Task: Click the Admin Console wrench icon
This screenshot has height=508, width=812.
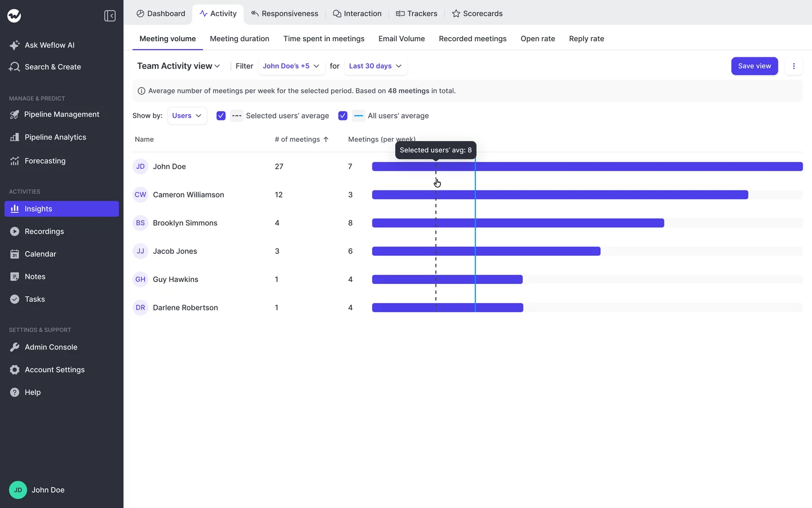Action: tap(15, 347)
